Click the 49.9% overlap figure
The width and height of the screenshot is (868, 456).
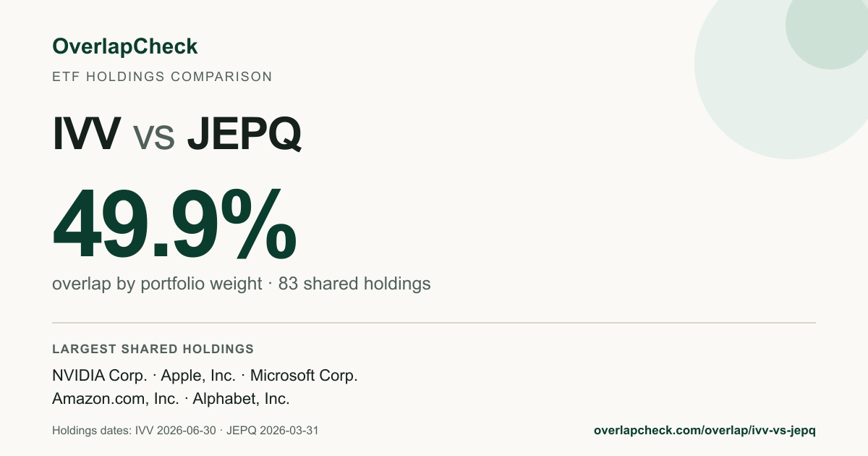pyautogui.click(x=174, y=224)
